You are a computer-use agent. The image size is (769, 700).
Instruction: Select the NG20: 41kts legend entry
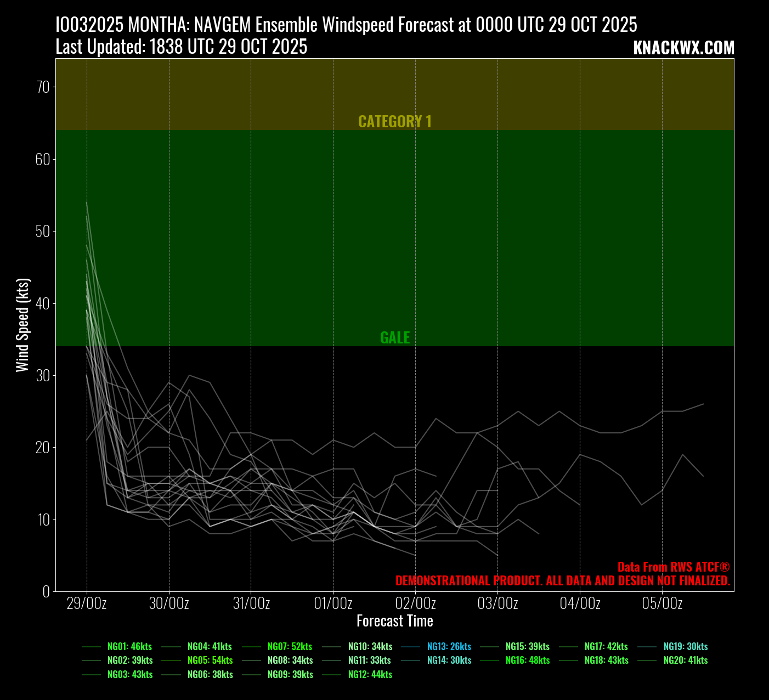pos(685,661)
